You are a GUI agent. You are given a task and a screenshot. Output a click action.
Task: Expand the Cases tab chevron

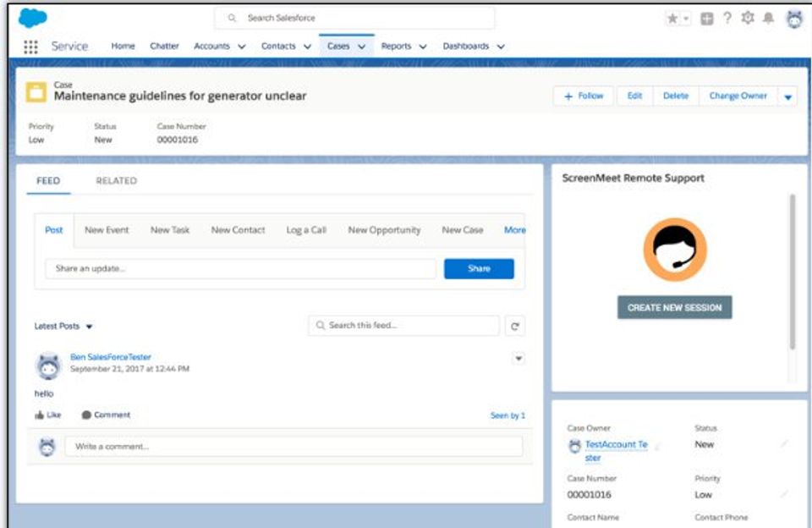361,47
